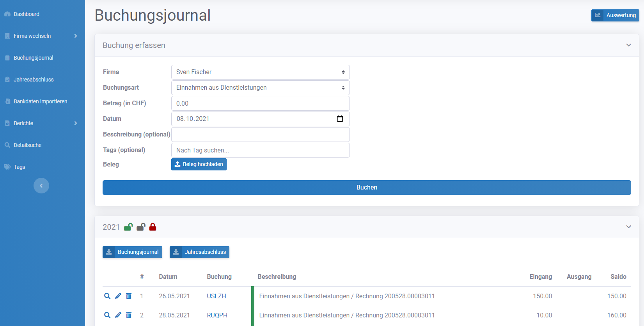Click the Betrag (in CHF) input field

click(x=260, y=103)
